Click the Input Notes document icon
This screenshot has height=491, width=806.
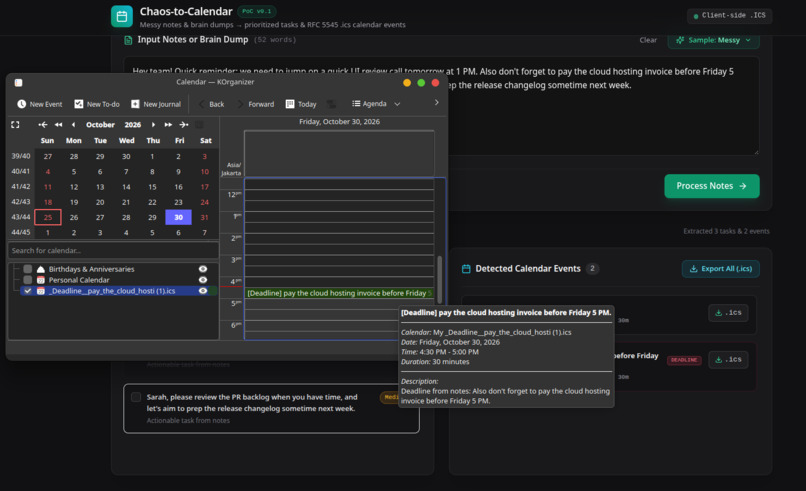tap(128, 40)
